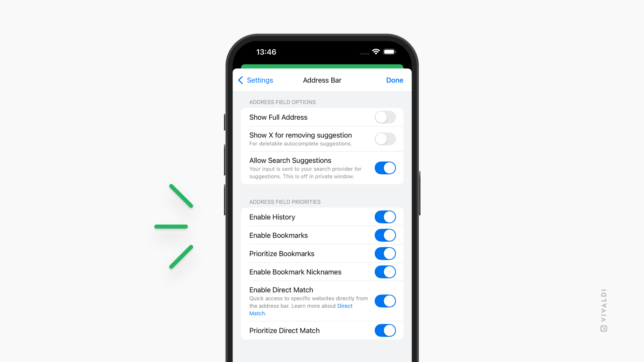Toggle Enable Direct Match off
644x362 pixels.
click(x=384, y=301)
